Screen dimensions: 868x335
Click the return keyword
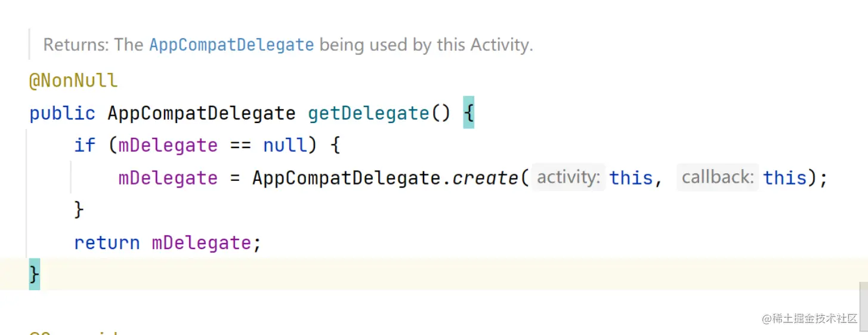click(107, 242)
